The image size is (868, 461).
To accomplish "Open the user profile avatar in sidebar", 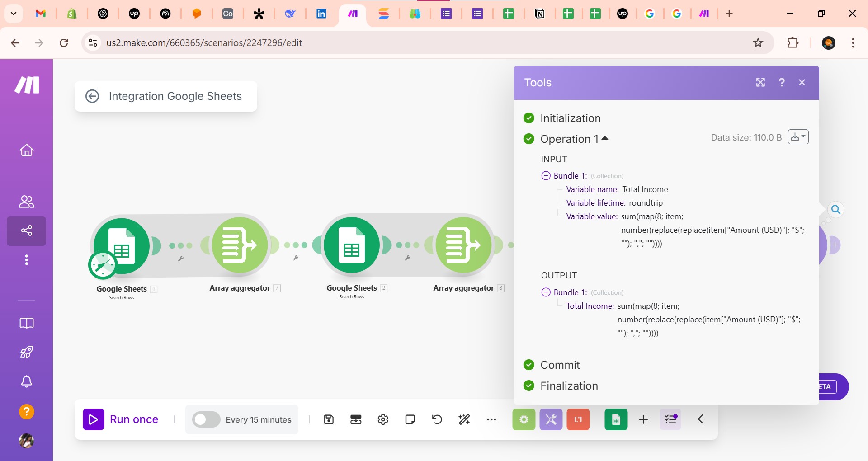I will pos(27,441).
